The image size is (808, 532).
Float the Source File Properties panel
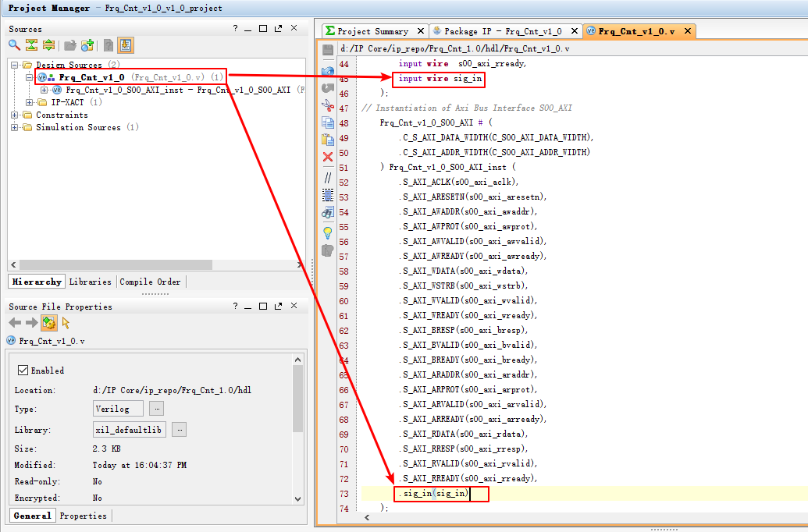[x=278, y=306]
